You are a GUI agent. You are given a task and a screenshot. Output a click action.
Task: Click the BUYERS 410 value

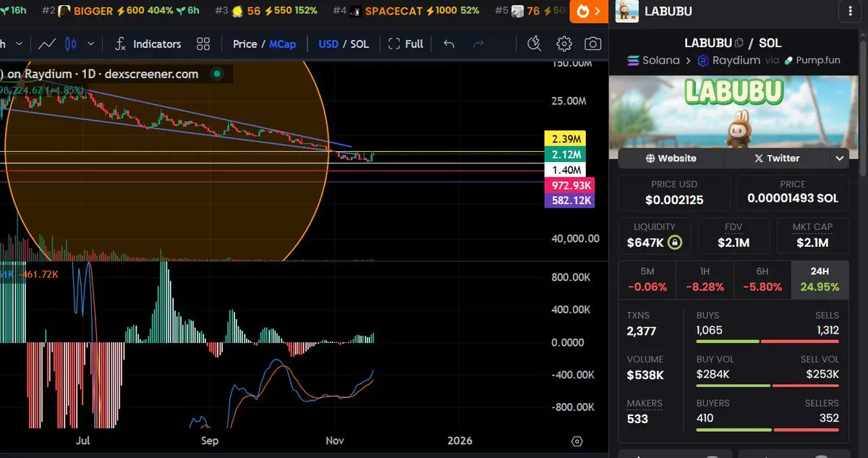(705, 417)
